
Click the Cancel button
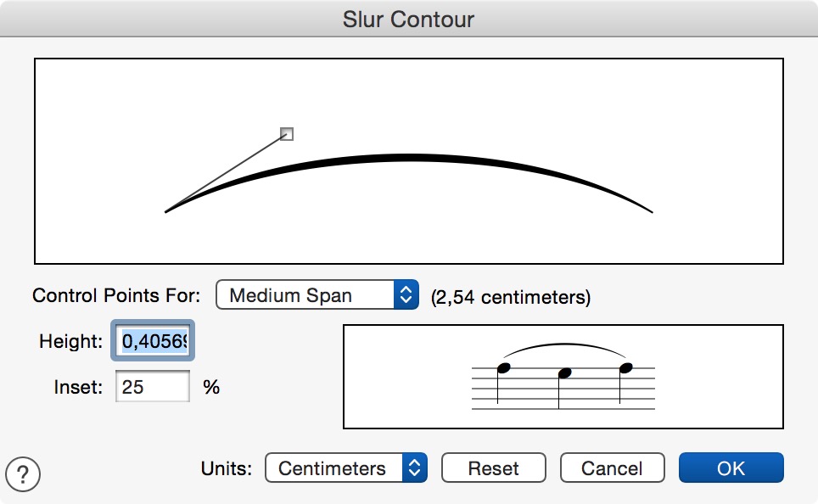pyautogui.click(x=612, y=468)
